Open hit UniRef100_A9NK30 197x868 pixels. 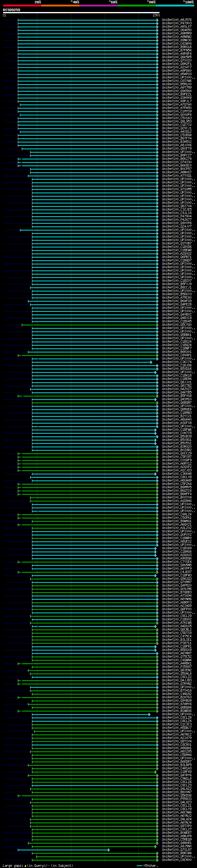pyautogui.click(x=177, y=40)
